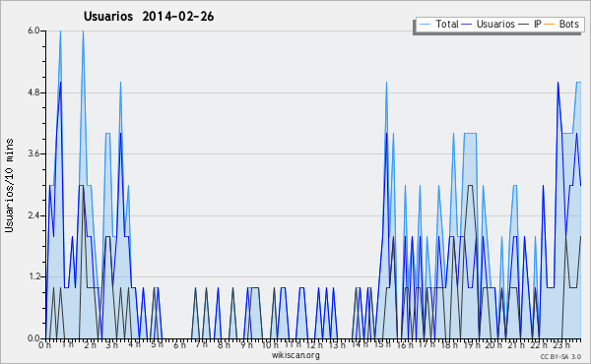
Task: Click the '13 h' x-axis label
Action: [337, 344]
